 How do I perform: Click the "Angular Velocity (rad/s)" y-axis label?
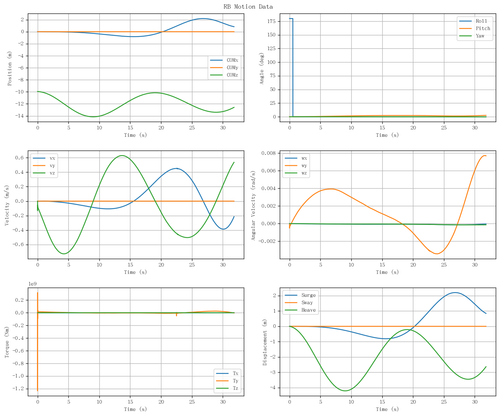[253, 205]
